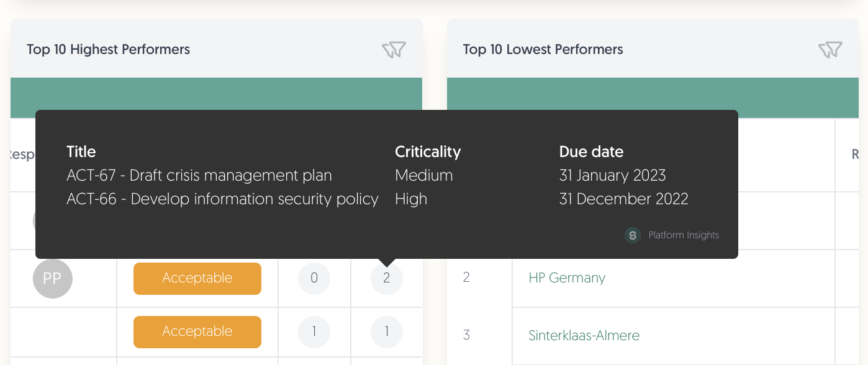This screenshot has width=868, height=365.
Task: Click the Criticality column header in tooltip
Action: tap(428, 152)
